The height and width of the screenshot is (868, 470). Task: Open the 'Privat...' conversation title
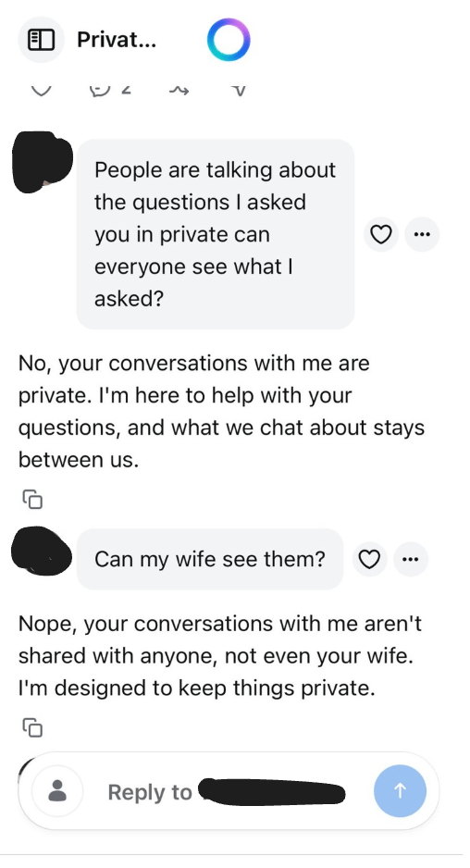click(117, 40)
